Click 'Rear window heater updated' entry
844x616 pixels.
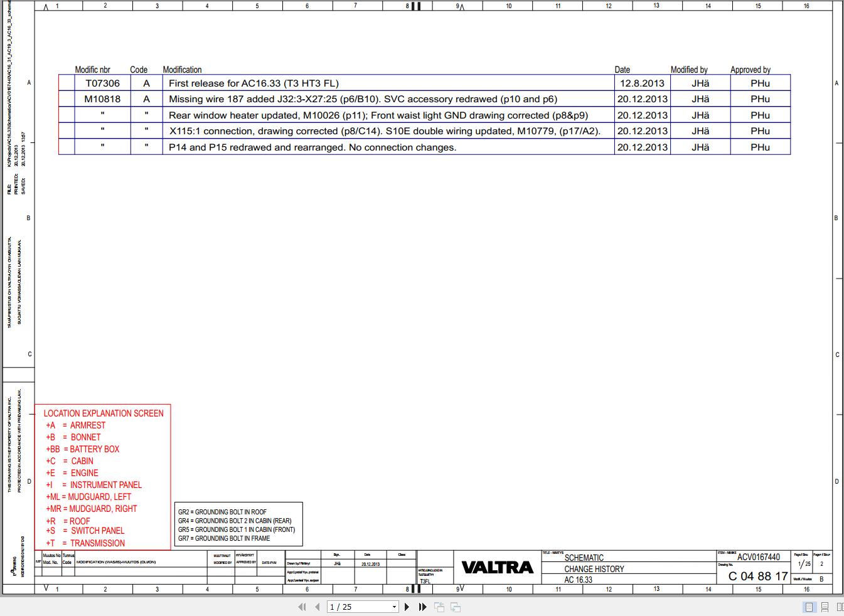[x=378, y=115]
